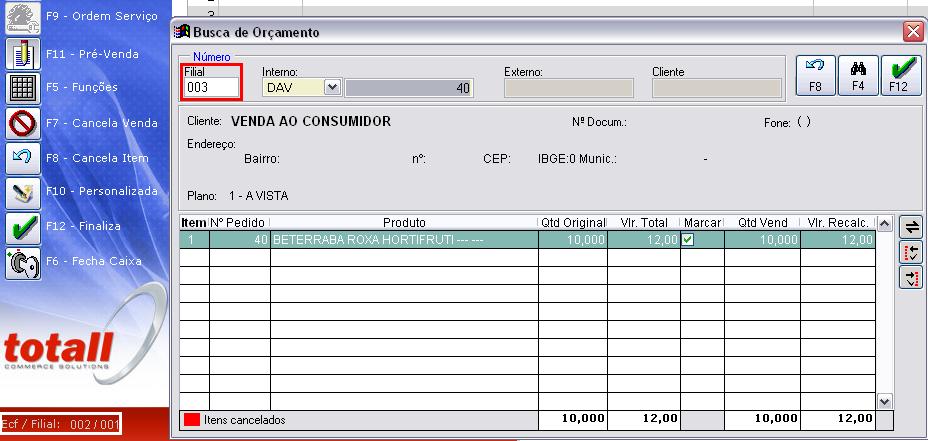Click the F8 undo button in dialog
Screen dimensions: 928x441
[x=815, y=76]
